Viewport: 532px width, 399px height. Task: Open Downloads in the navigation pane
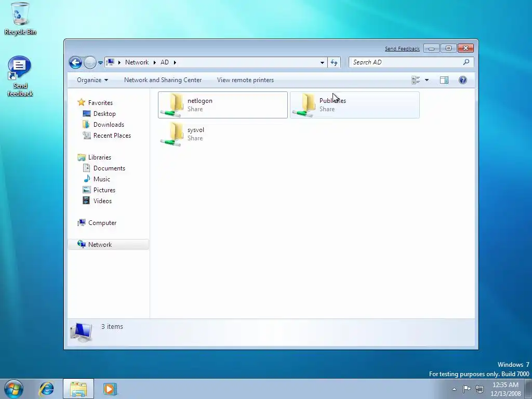click(109, 125)
